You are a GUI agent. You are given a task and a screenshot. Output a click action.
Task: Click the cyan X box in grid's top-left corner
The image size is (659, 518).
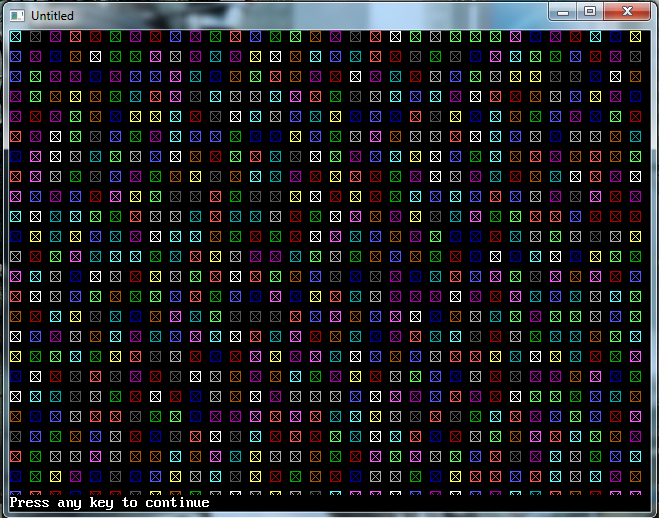coord(16,37)
